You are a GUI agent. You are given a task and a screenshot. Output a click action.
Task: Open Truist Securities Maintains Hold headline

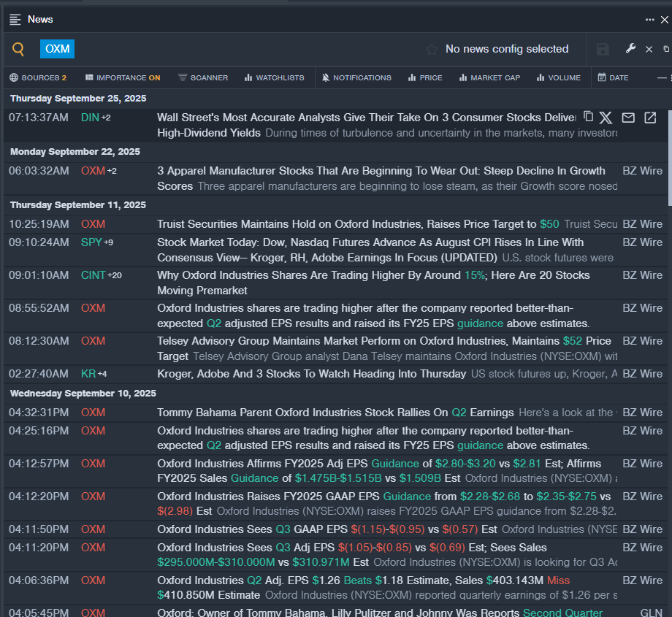tap(347, 224)
